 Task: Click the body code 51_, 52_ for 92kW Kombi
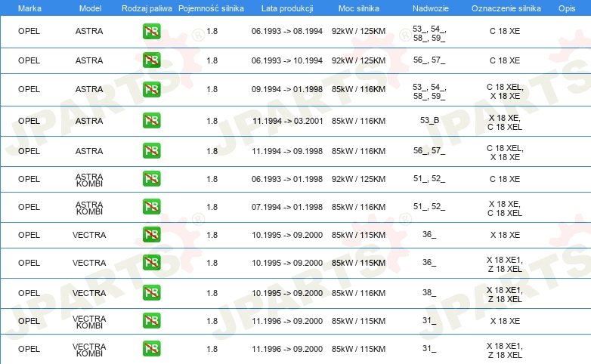(x=429, y=179)
